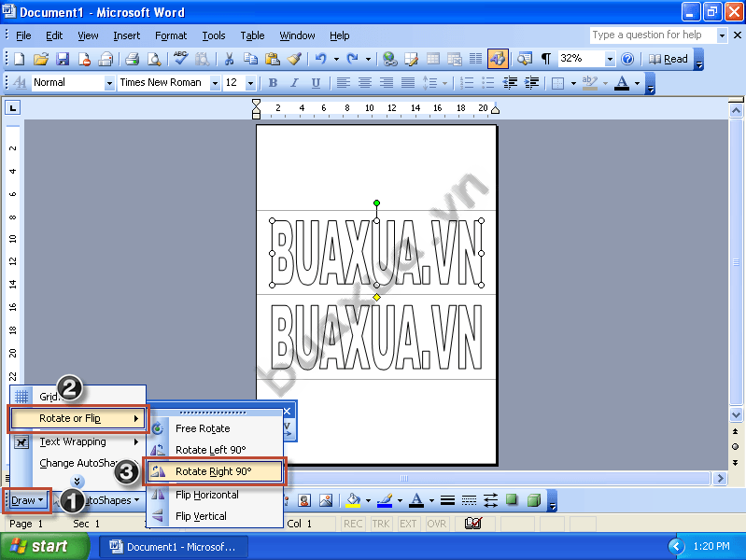Expand the Draw menu chevrons
Image resolution: width=746 pixels, height=560 pixels.
(x=77, y=481)
